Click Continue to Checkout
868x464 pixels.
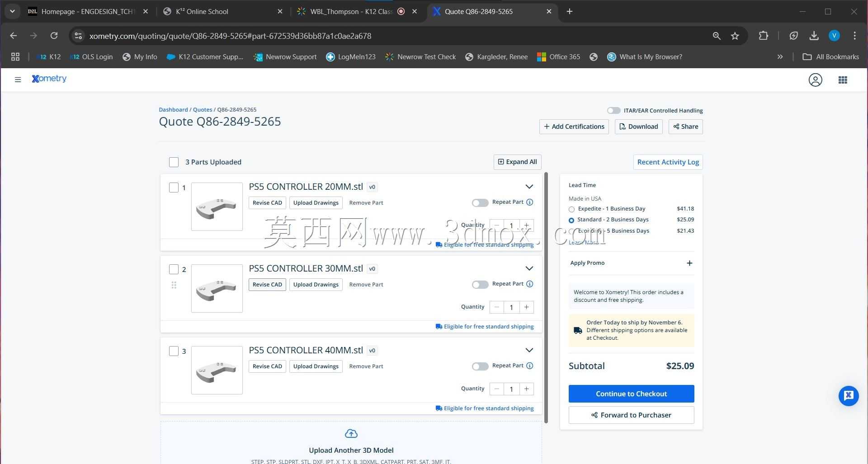(x=631, y=394)
